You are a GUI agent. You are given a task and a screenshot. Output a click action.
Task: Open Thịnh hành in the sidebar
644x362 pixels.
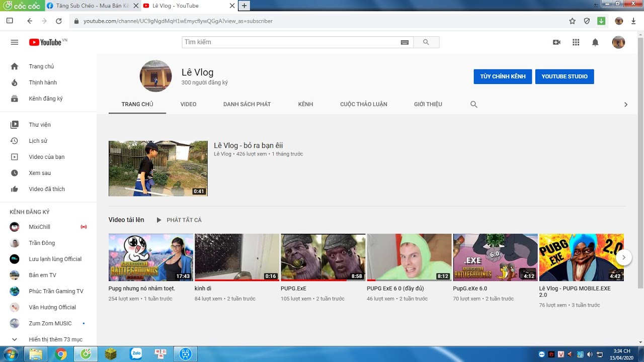[x=43, y=82]
